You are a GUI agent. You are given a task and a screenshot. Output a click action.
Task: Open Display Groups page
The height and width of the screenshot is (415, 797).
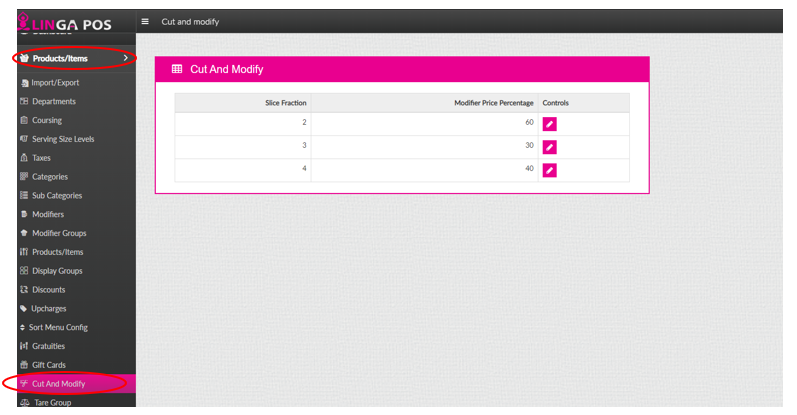click(x=57, y=271)
